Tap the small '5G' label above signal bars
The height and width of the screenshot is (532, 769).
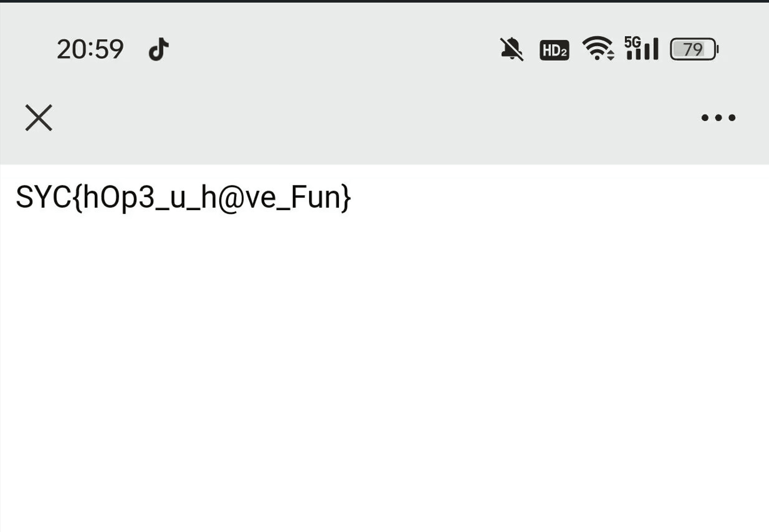click(x=633, y=42)
